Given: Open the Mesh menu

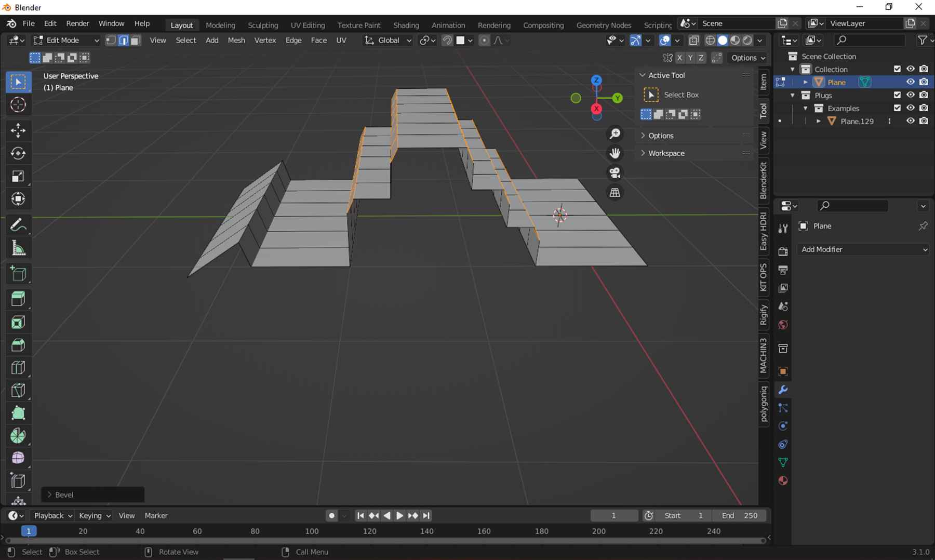Looking at the screenshot, I should click(x=236, y=40).
